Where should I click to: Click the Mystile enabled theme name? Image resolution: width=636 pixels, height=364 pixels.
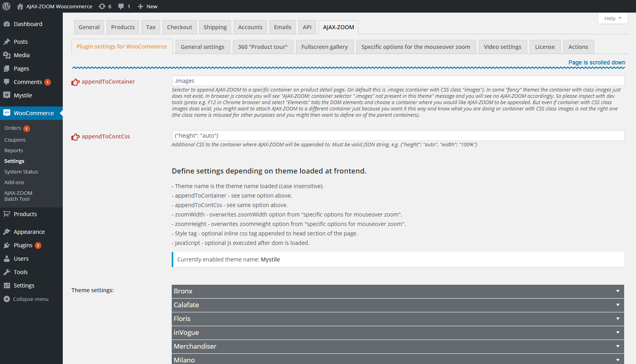(x=270, y=259)
